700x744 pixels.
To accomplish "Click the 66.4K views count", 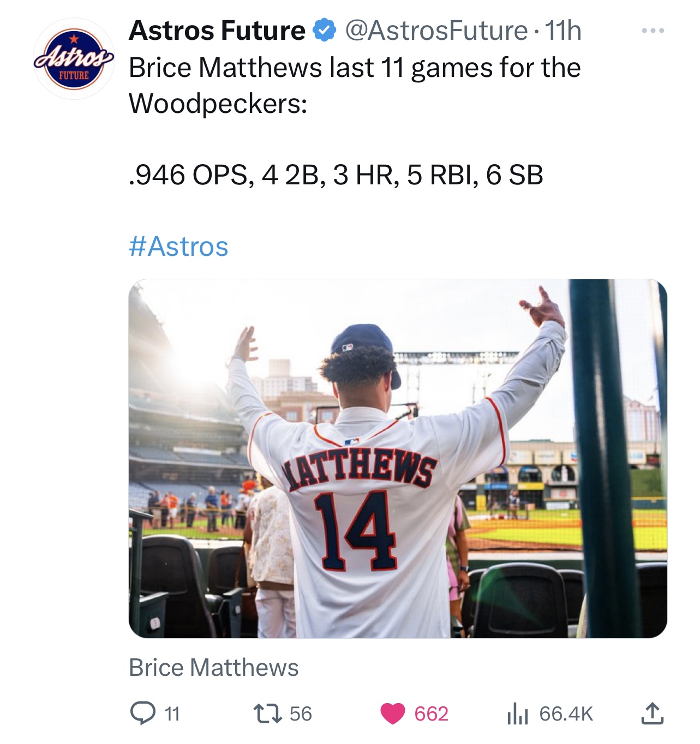I will point(565,713).
